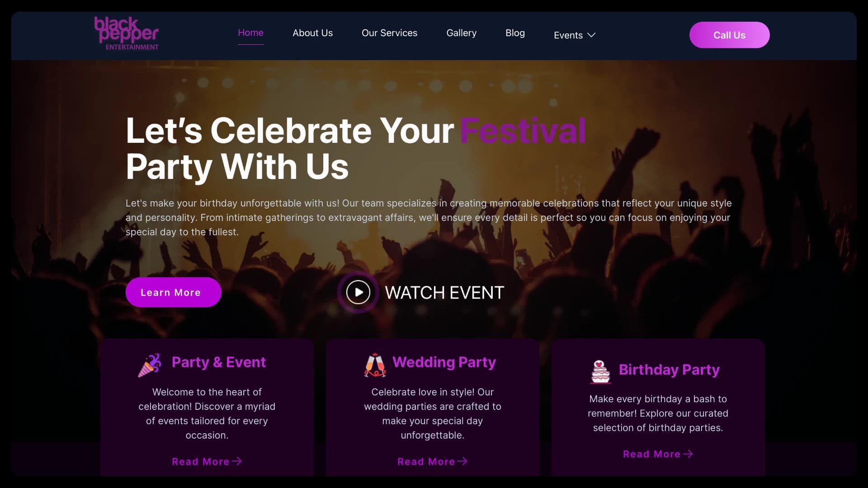868x488 pixels.
Task: Open the Events chevron menu
Action: [x=591, y=35]
